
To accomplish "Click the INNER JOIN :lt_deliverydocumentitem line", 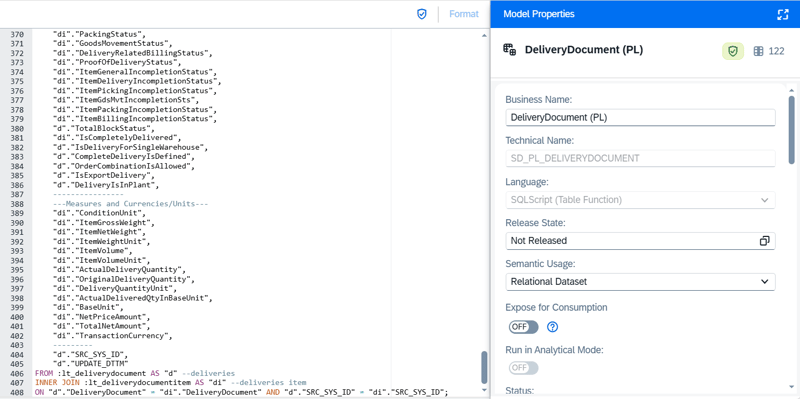I will coord(170,382).
